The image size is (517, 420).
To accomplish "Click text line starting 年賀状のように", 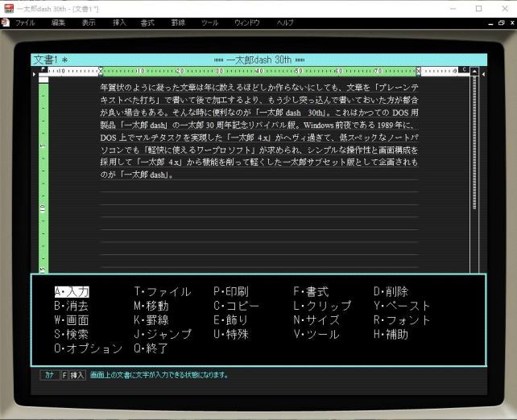I will (x=259, y=88).
